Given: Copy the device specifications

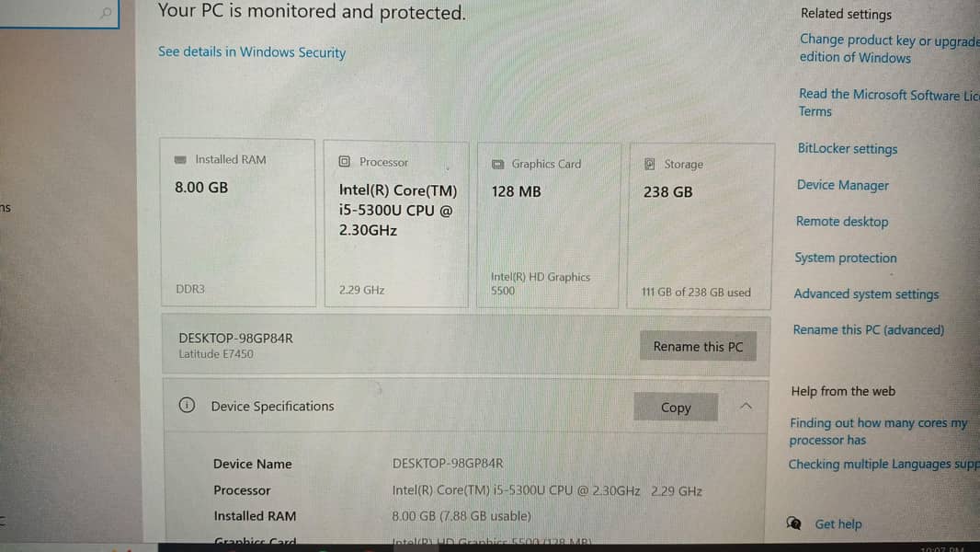Looking at the screenshot, I should tap(676, 408).
